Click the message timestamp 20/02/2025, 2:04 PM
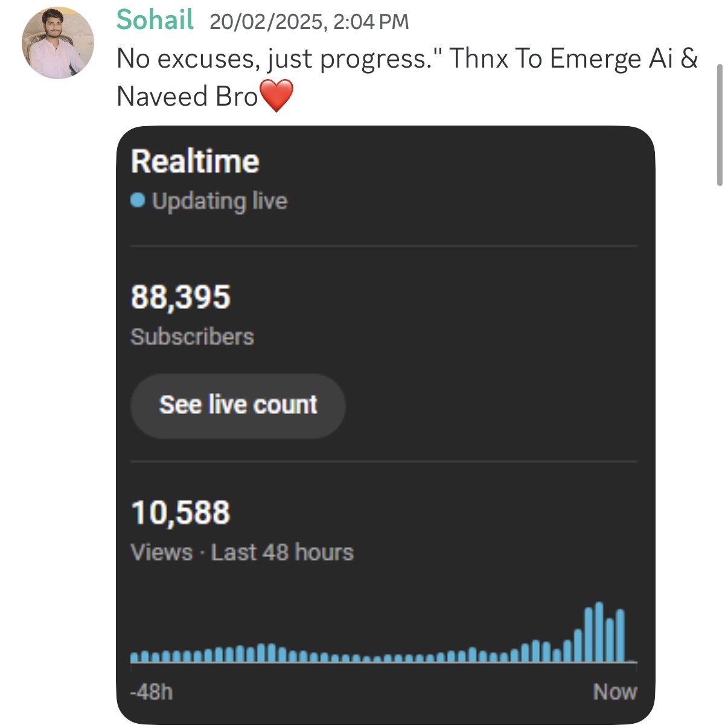The image size is (728, 728). click(309, 22)
